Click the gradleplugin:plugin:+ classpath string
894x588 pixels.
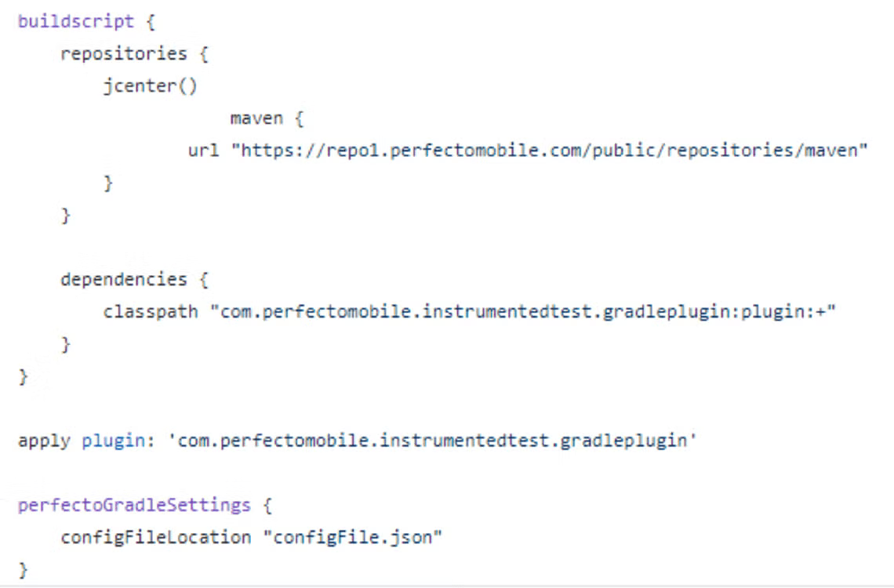coord(523,312)
